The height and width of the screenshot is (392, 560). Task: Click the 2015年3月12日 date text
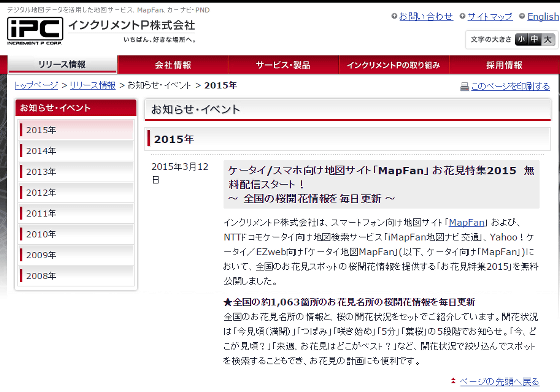point(180,173)
